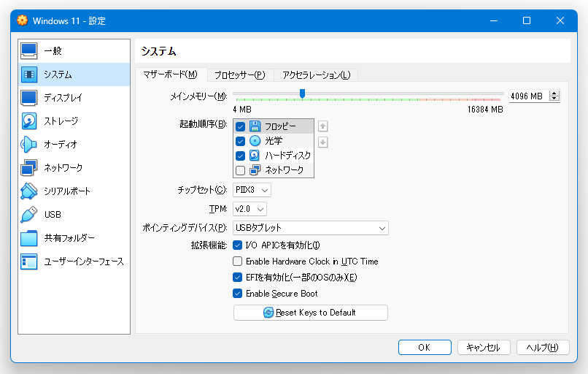
Task: Move boot item down with arrow button
Action: (x=323, y=142)
